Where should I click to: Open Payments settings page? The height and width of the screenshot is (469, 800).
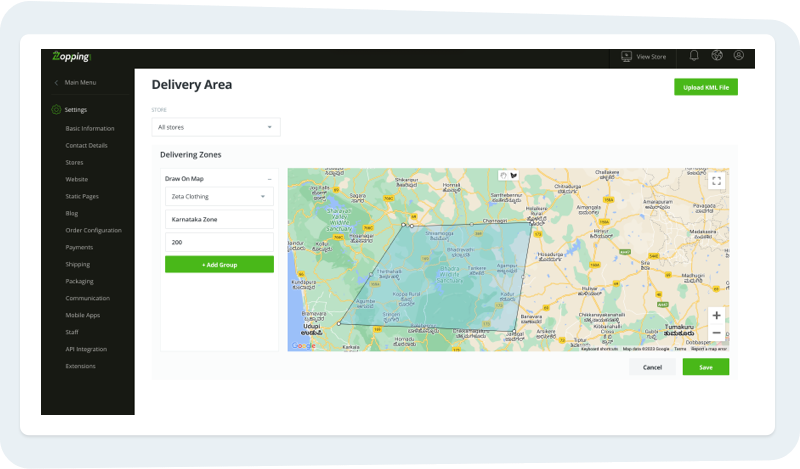point(79,248)
